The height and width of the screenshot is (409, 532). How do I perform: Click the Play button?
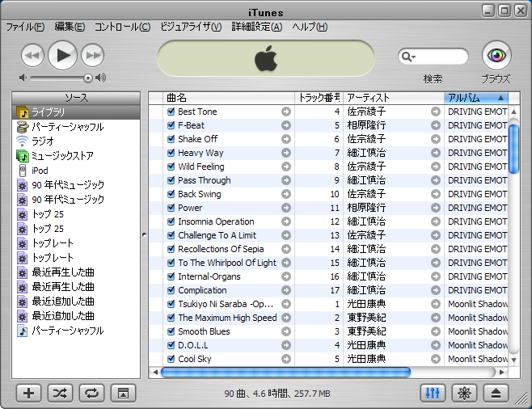pos(63,55)
